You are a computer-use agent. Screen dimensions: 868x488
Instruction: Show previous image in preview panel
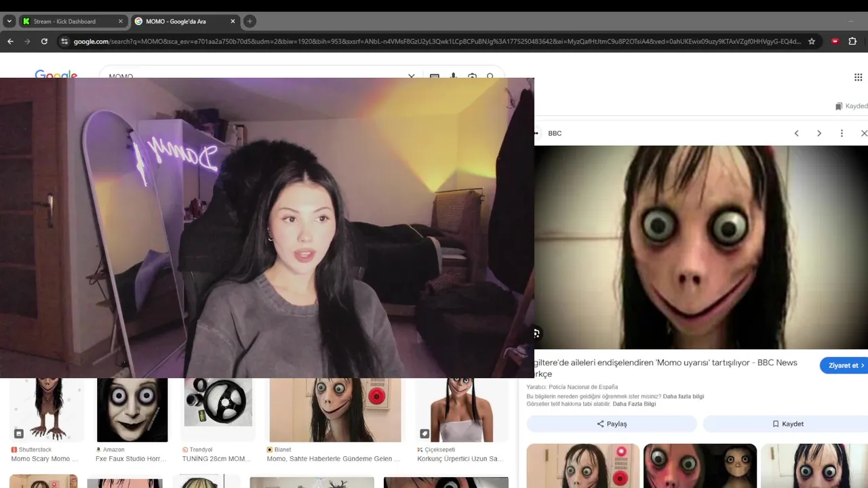(x=797, y=134)
